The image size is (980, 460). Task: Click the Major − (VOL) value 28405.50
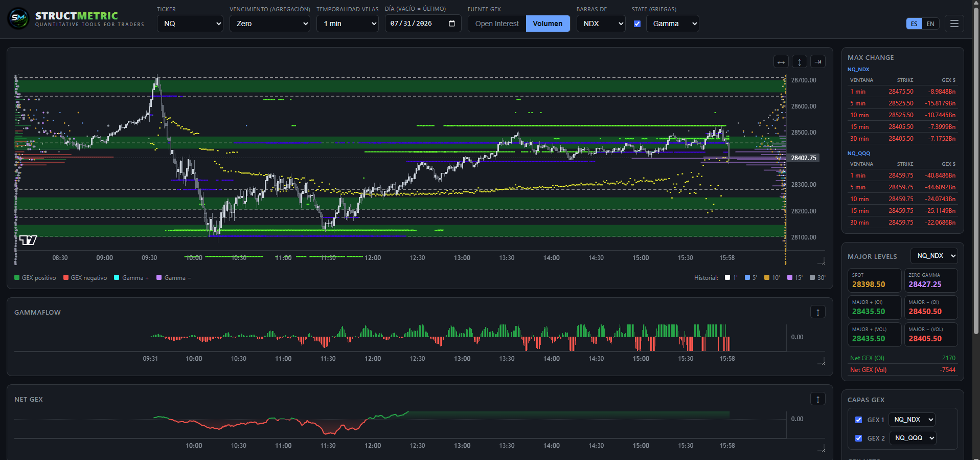(925, 339)
